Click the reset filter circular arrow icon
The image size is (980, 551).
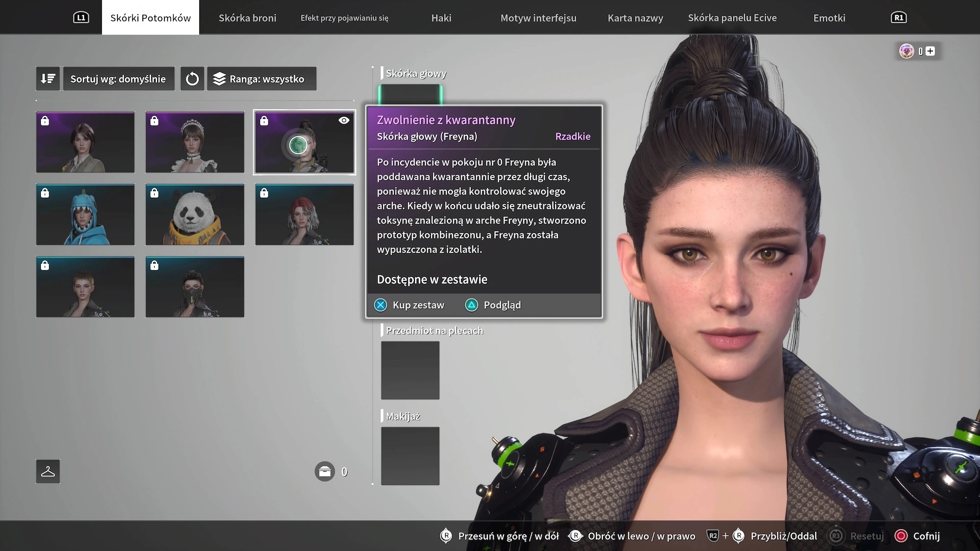192,79
